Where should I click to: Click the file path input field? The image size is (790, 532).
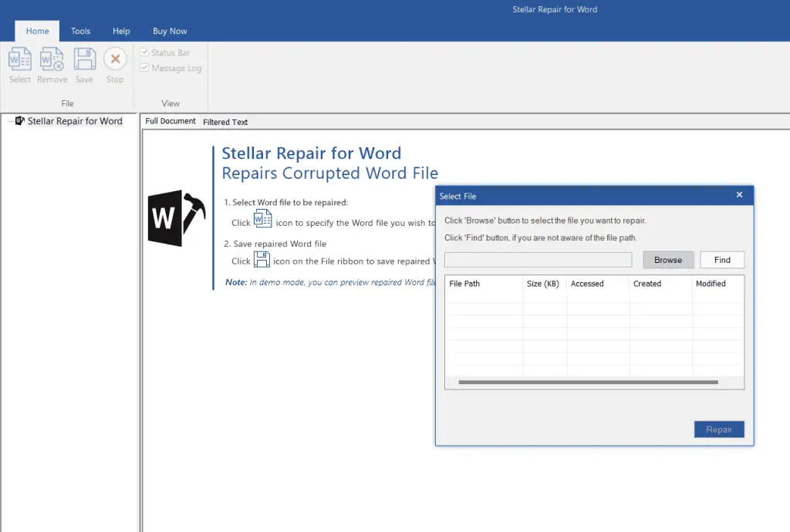538,260
